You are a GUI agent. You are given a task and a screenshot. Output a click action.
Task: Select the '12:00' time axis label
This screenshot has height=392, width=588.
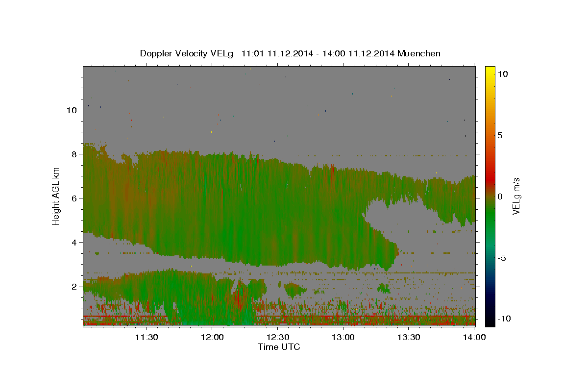point(212,337)
